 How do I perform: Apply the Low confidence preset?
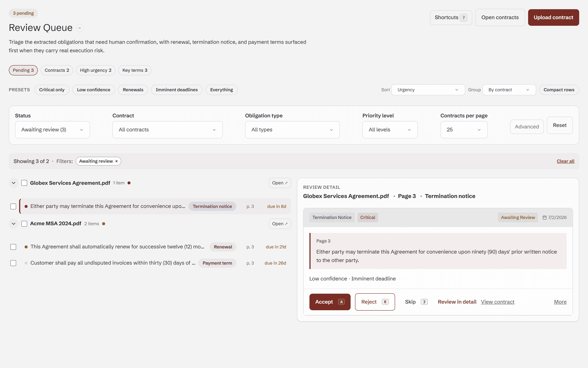tap(94, 90)
